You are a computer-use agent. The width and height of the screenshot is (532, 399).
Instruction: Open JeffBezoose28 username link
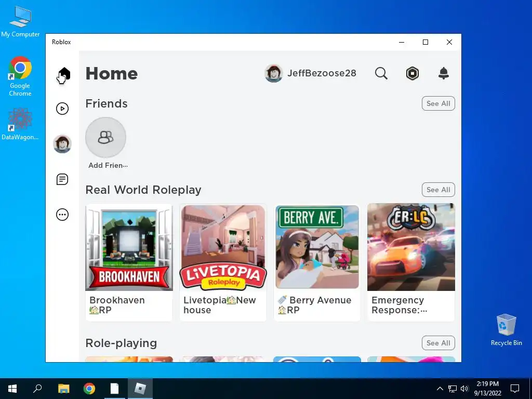coord(322,73)
